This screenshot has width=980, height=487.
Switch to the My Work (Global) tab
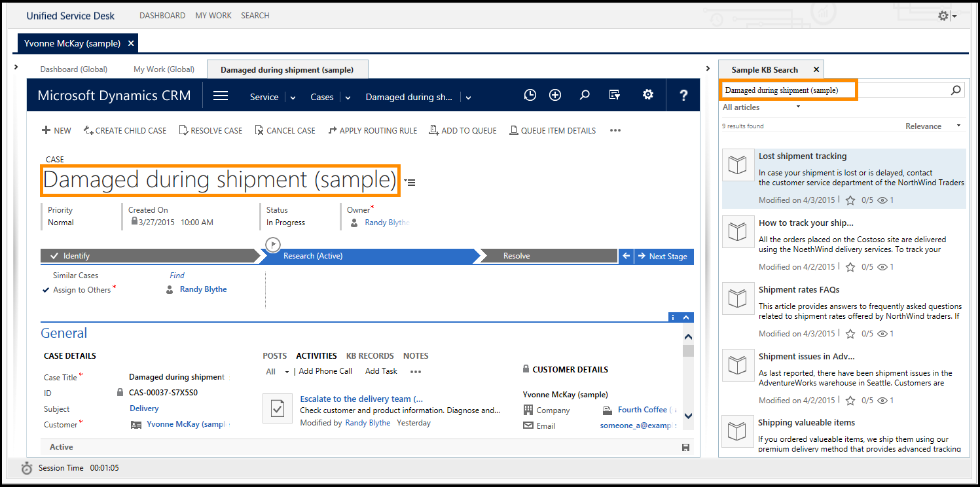coord(164,69)
